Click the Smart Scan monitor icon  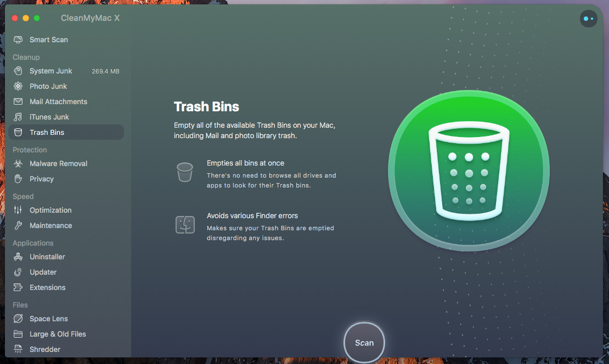(x=18, y=39)
